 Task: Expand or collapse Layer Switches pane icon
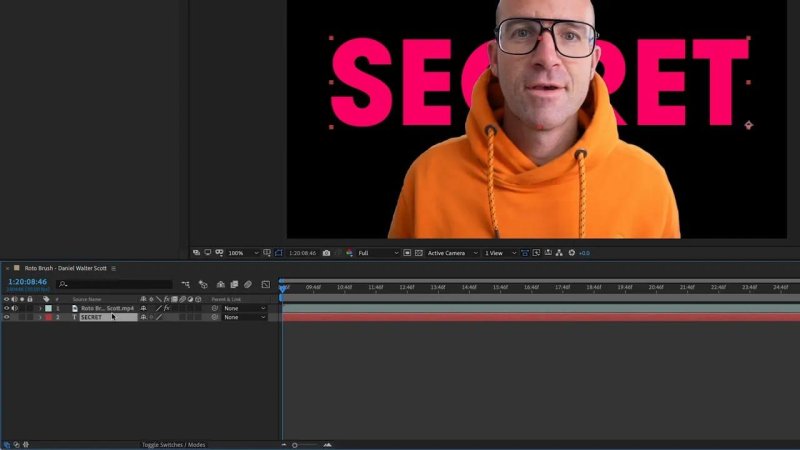click(7, 444)
